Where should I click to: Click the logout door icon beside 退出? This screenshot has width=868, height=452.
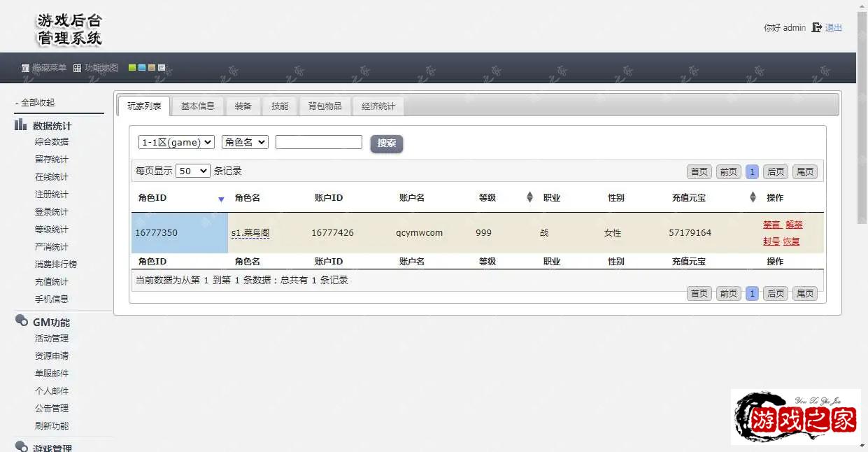[816, 28]
